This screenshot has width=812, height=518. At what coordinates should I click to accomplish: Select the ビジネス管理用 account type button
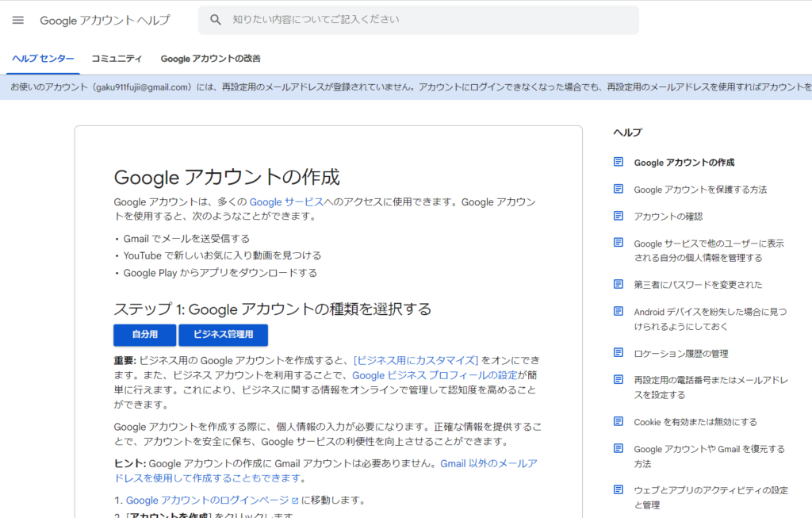point(223,335)
